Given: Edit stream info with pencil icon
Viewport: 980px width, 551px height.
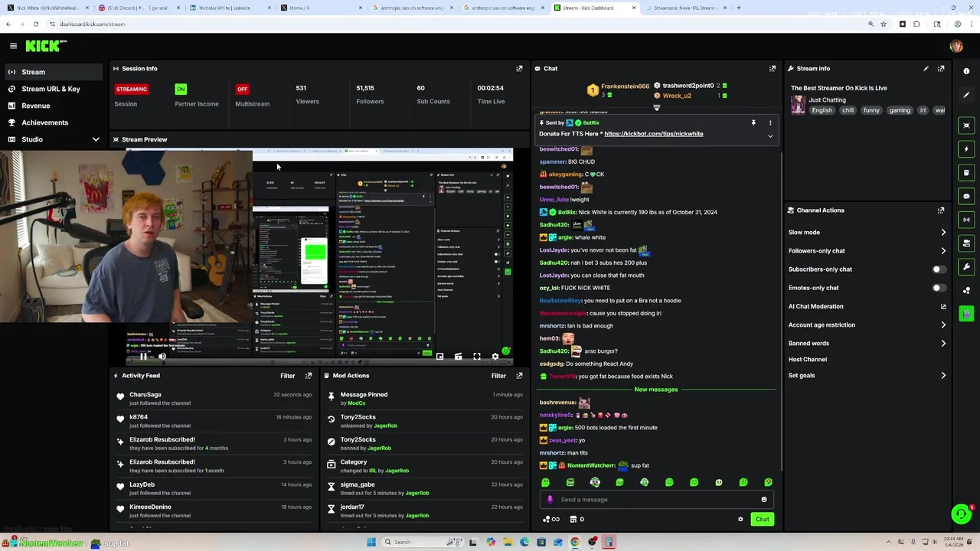Looking at the screenshot, I should pyautogui.click(x=926, y=69).
